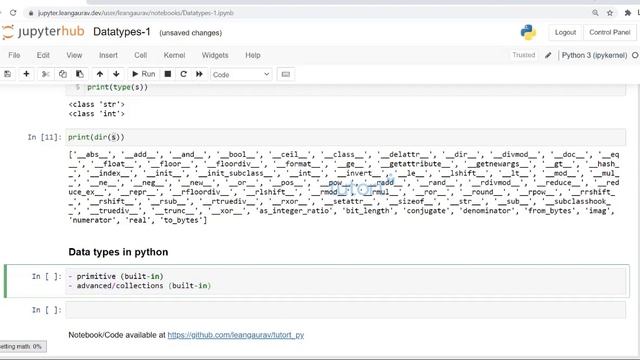This screenshot has width=640, height=360.
Task: Open the Control Panel button
Action: [610, 32]
